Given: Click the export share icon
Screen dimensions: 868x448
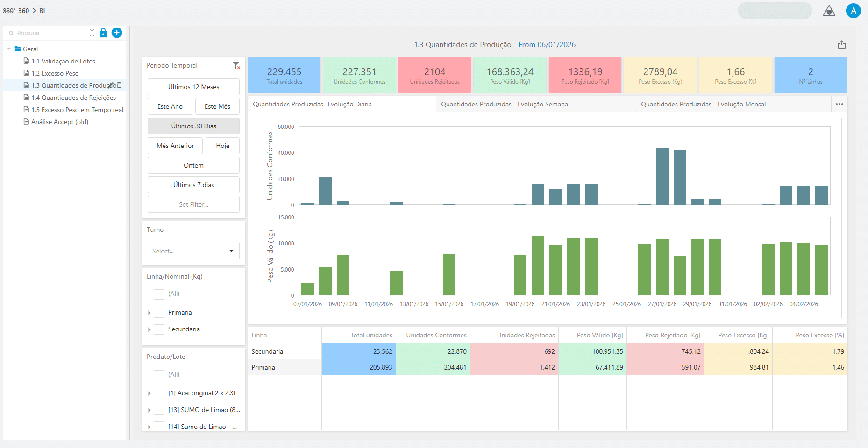Looking at the screenshot, I should [x=841, y=45].
